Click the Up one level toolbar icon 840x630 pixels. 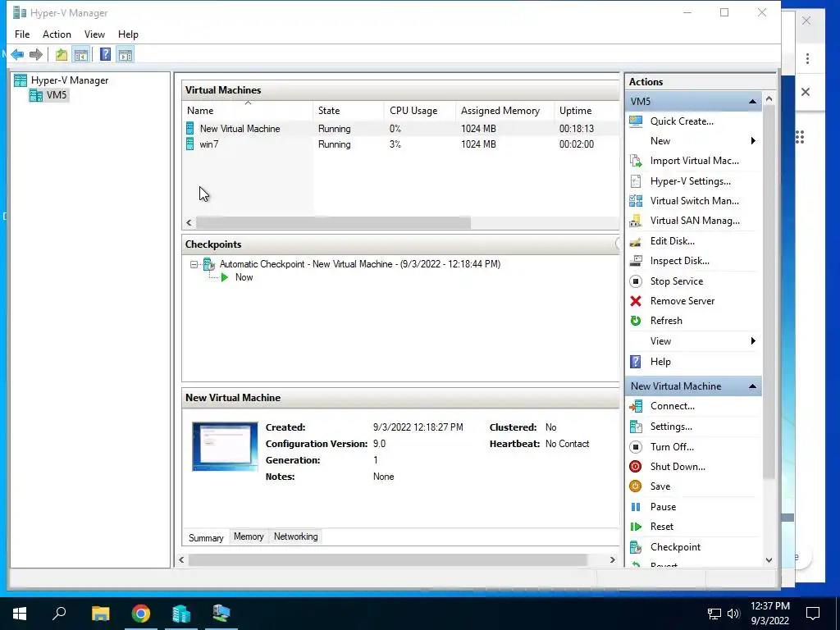[61, 54]
